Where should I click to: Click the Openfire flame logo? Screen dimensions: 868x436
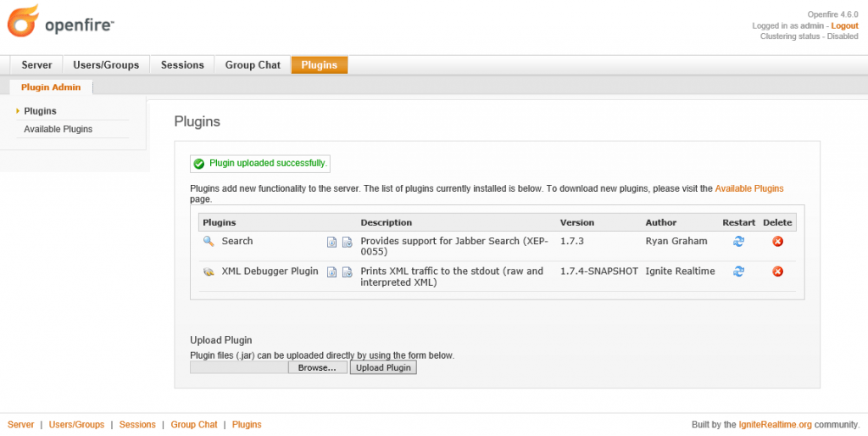coord(23,20)
